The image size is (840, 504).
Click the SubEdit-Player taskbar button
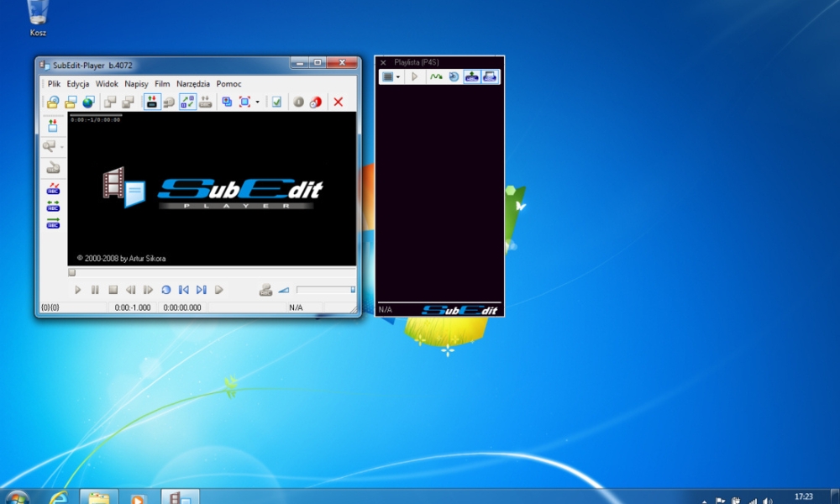click(x=180, y=497)
